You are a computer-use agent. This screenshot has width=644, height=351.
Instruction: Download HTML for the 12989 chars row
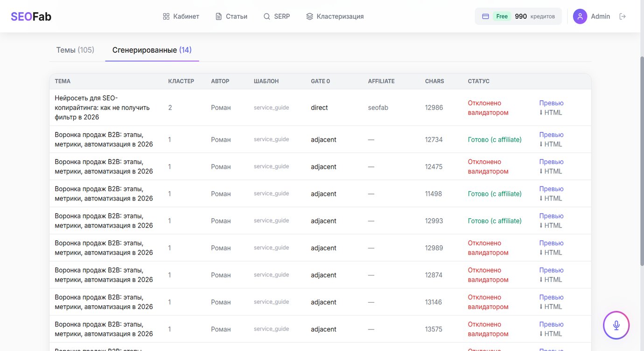551,252
